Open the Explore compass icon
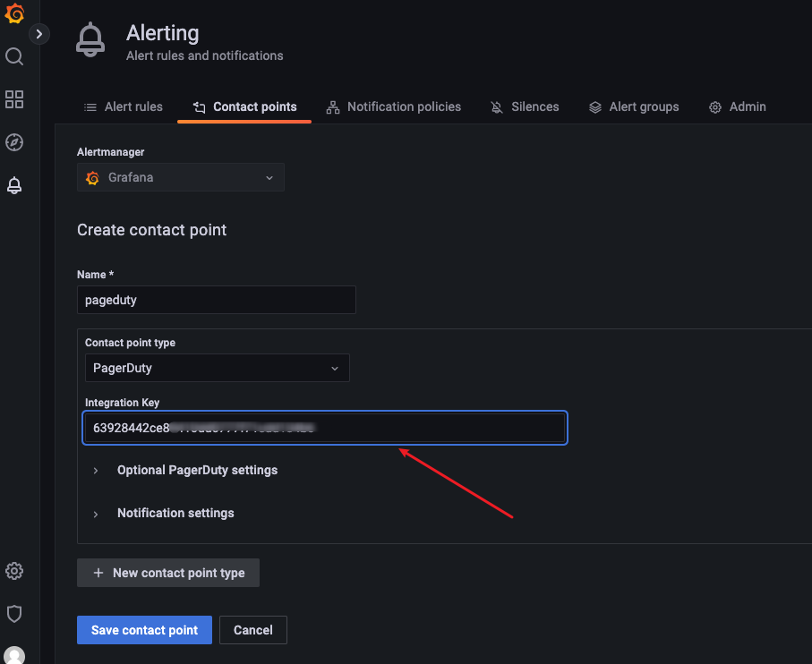This screenshot has height=664, width=812. tap(14, 142)
